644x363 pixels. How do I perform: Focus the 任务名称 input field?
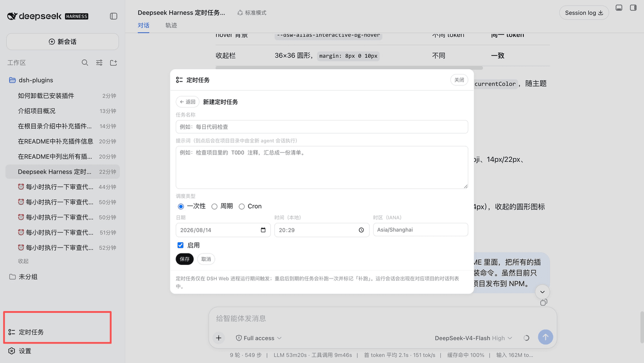coord(322,127)
